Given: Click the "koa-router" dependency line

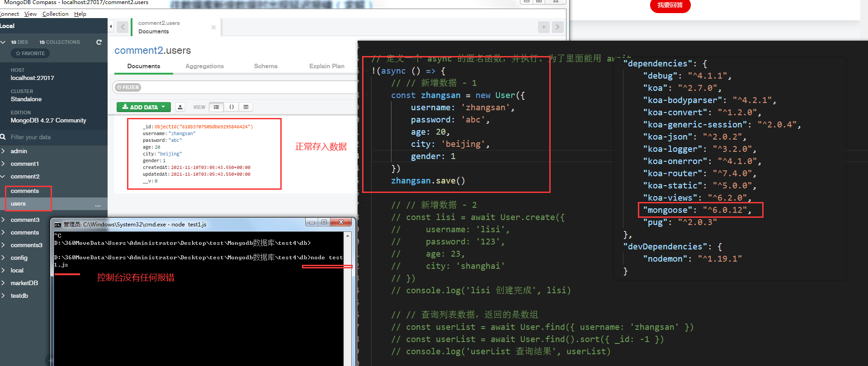Looking at the screenshot, I should (x=700, y=174).
